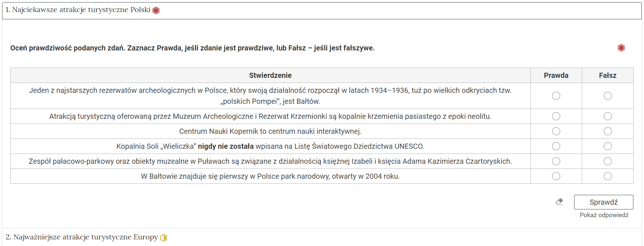Mark Prawda for the Bałtów archaeological reserve statement

(556, 96)
